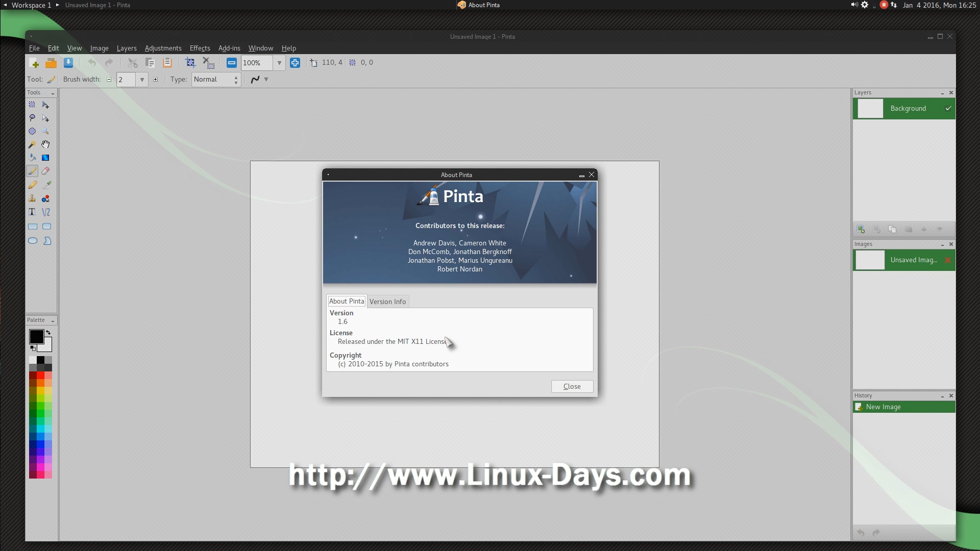Select the Clone Stamp tool
The width and height of the screenshot is (980, 551).
[x=32, y=198]
